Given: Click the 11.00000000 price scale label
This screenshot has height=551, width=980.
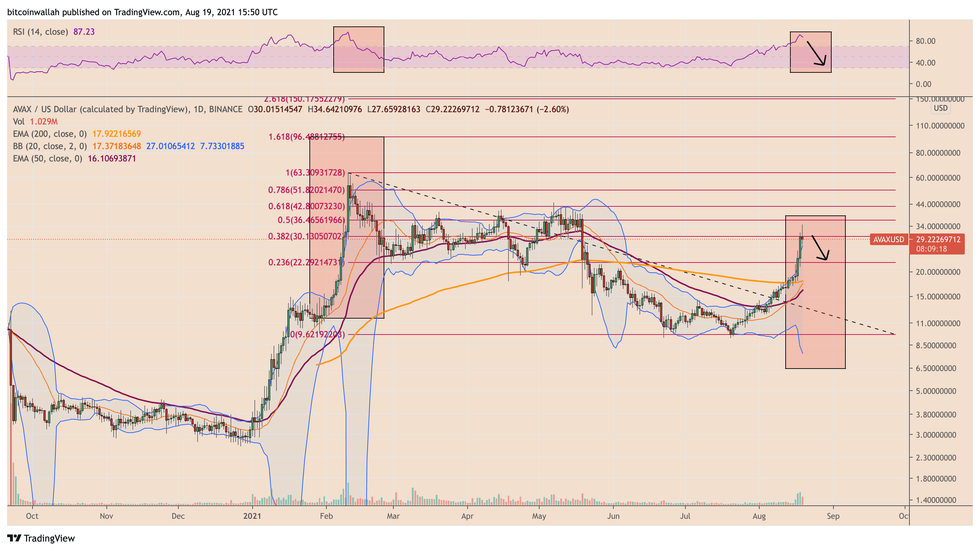Looking at the screenshot, I should (938, 323).
